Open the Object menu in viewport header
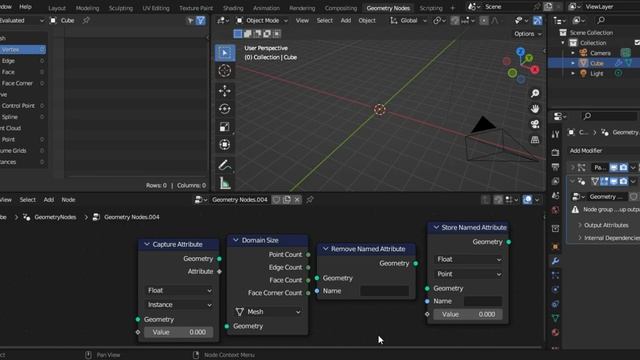Image resolution: width=640 pixels, height=360 pixels. click(x=367, y=20)
